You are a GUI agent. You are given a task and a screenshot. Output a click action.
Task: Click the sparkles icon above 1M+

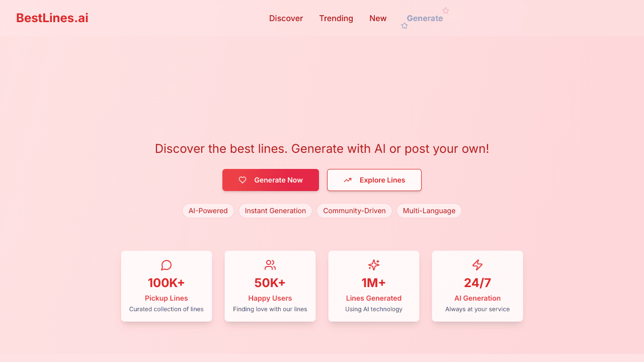(374, 265)
